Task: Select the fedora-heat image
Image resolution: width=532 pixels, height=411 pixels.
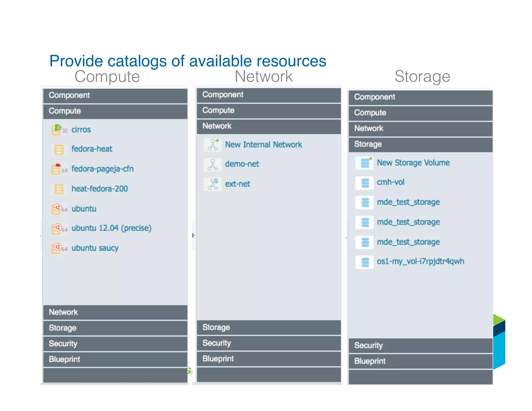Action: (92, 149)
